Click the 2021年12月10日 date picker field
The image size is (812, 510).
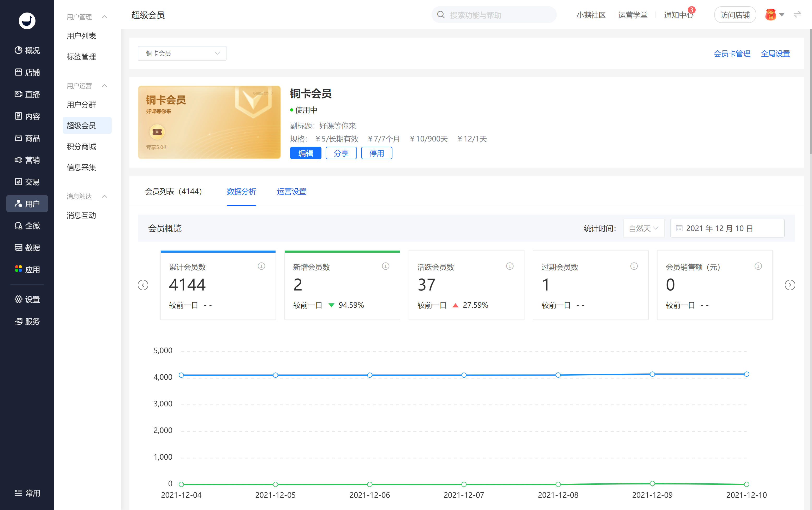tap(727, 228)
